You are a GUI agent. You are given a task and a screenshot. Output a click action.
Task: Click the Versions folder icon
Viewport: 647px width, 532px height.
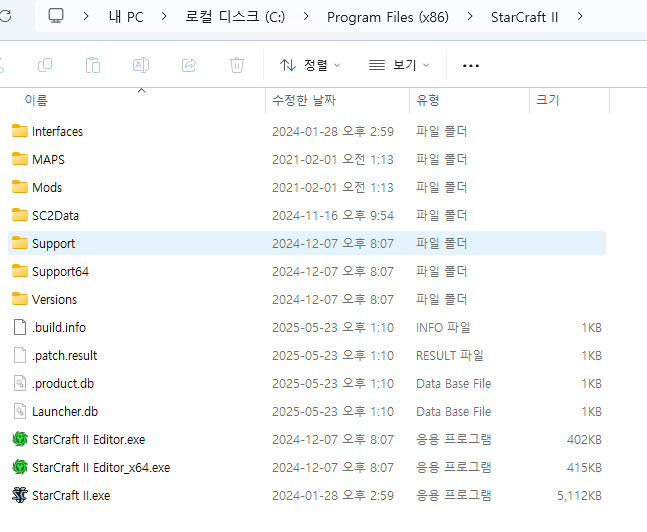pyautogui.click(x=20, y=299)
